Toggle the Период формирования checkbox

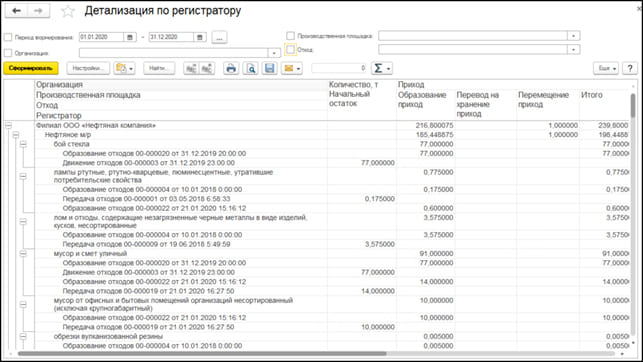tap(8, 37)
